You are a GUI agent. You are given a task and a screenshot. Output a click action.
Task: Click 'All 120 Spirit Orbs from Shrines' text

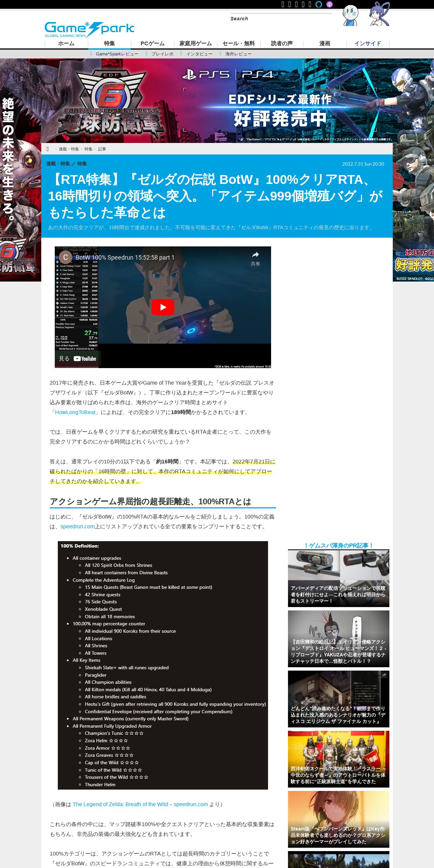tap(118, 565)
